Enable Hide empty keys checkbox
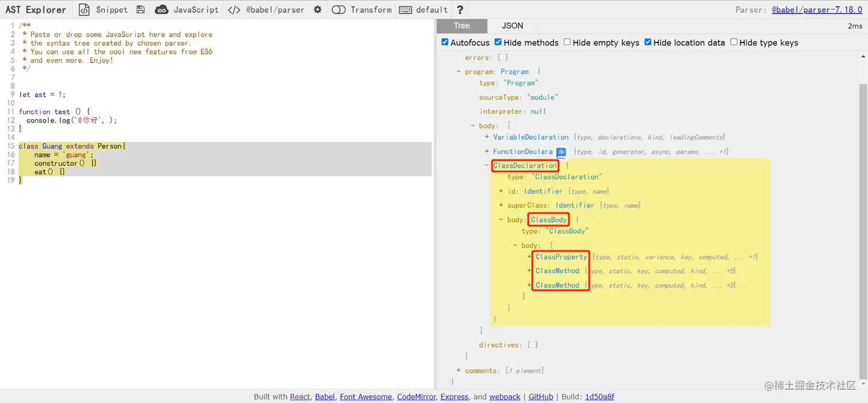 567,42
